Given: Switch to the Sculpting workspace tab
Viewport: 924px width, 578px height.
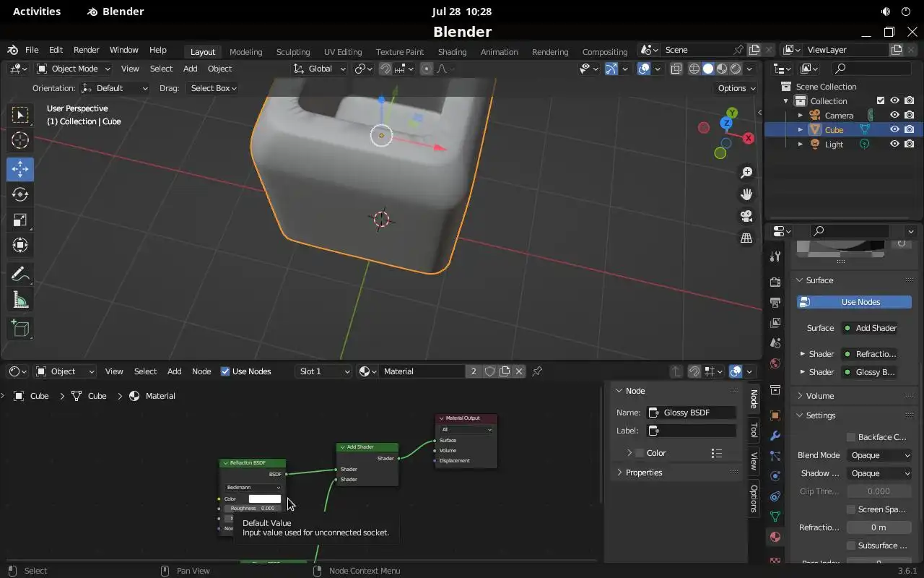Looking at the screenshot, I should tap(293, 52).
